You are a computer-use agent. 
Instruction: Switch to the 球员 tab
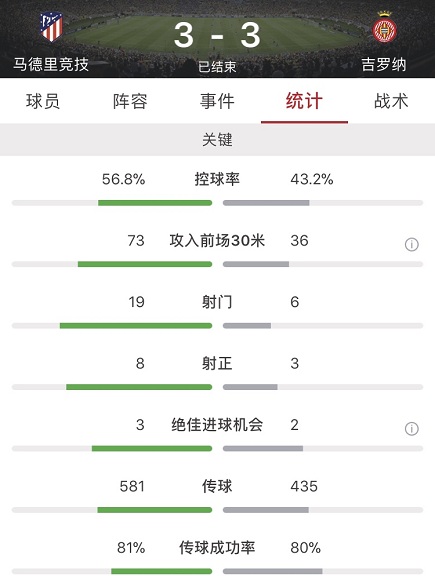click(x=43, y=101)
